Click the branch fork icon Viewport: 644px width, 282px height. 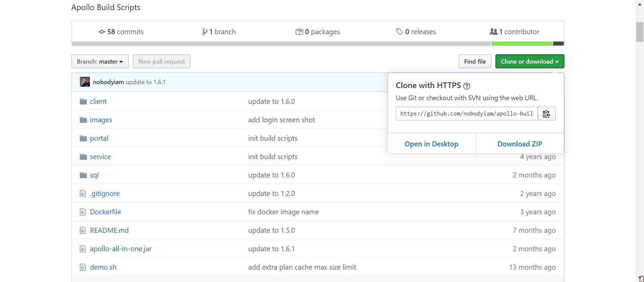pos(205,32)
